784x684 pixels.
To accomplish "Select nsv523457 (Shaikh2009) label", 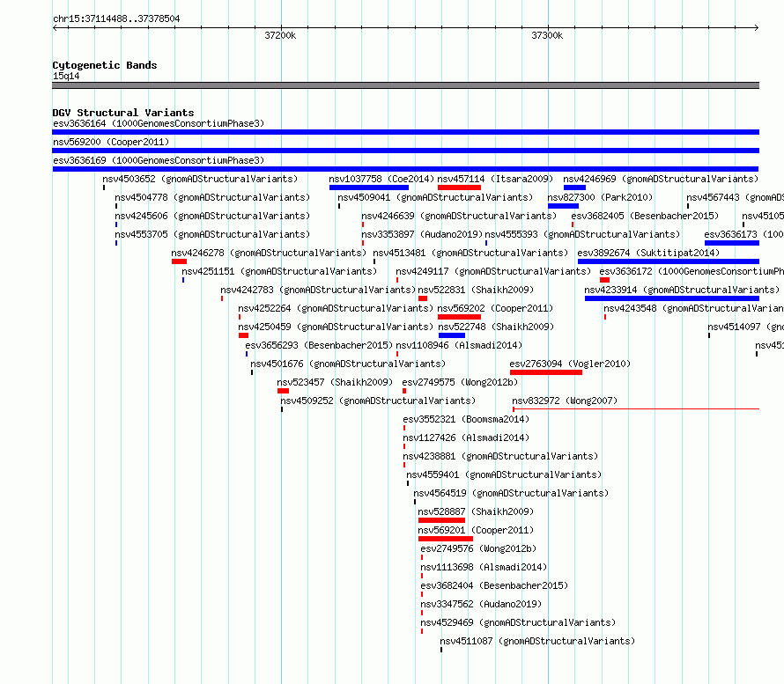I will pyautogui.click(x=335, y=382).
